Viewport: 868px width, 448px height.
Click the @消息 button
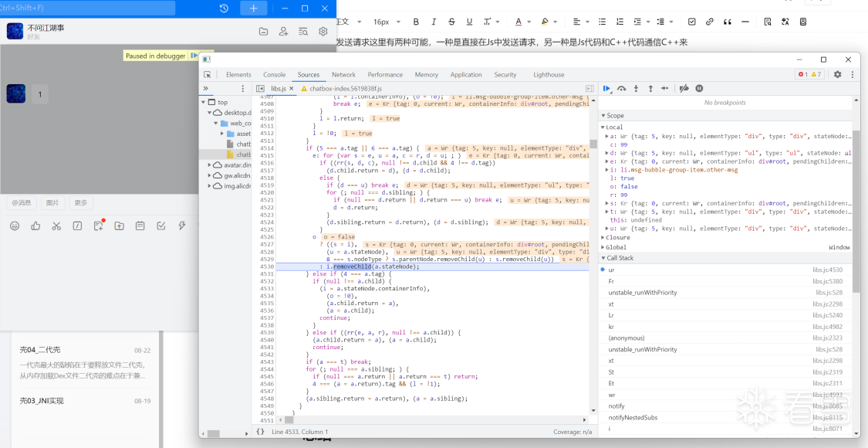(x=21, y=203)
